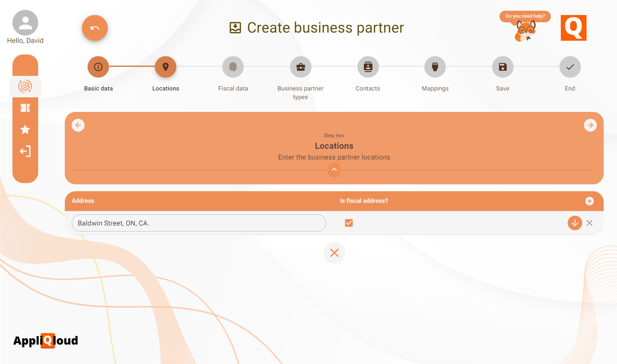
Task: Add a new address with the plus button
Action: click(589, 201)
